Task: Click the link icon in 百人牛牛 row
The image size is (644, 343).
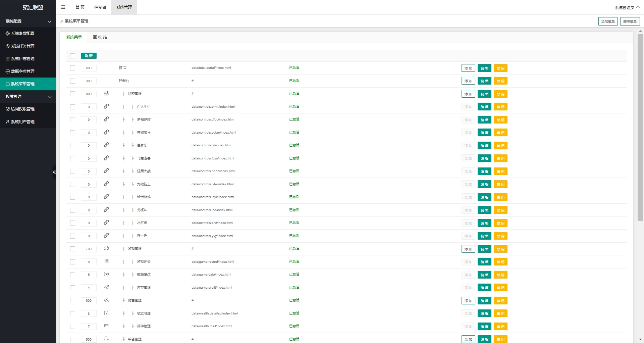Action: [x=106, y=106]
